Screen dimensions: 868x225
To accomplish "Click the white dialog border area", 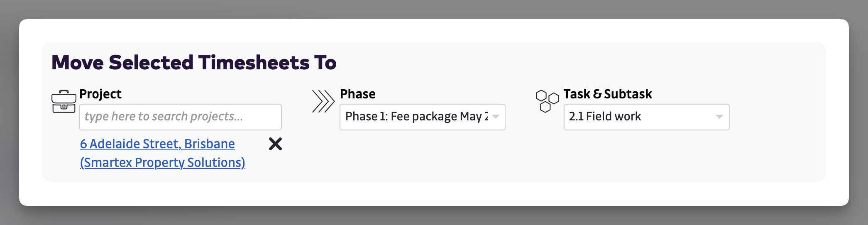I will pos(415,194).
